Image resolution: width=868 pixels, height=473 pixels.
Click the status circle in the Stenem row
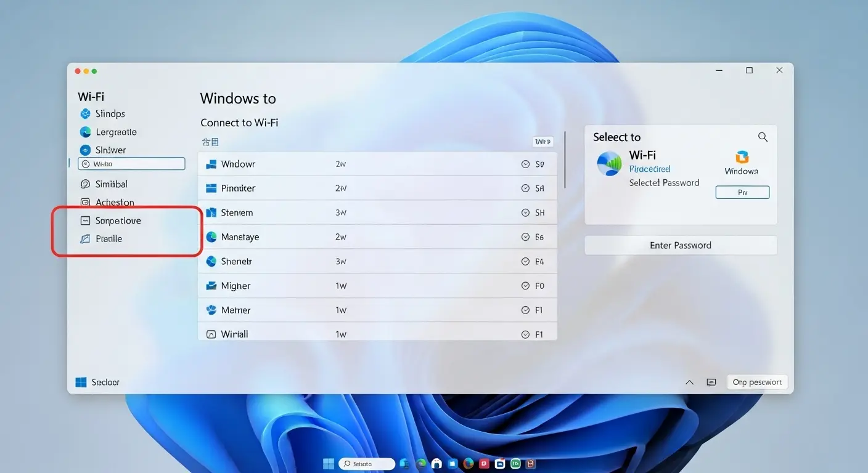pyautogui.click(x=526, y=212)
